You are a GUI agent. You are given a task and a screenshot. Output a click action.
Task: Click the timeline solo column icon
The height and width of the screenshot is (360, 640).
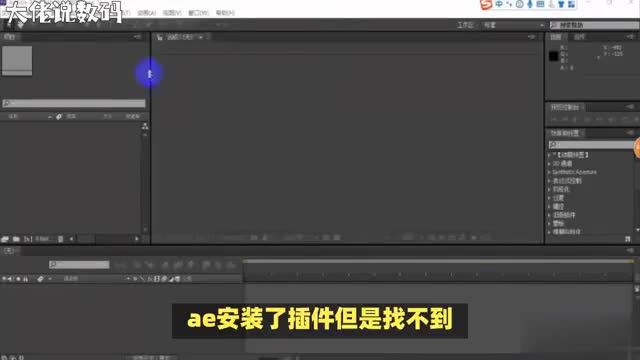click(18, 279)
